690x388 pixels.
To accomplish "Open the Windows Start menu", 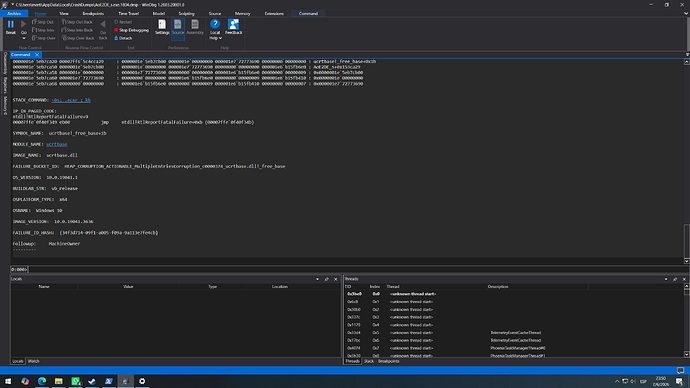I will point(8,381).
